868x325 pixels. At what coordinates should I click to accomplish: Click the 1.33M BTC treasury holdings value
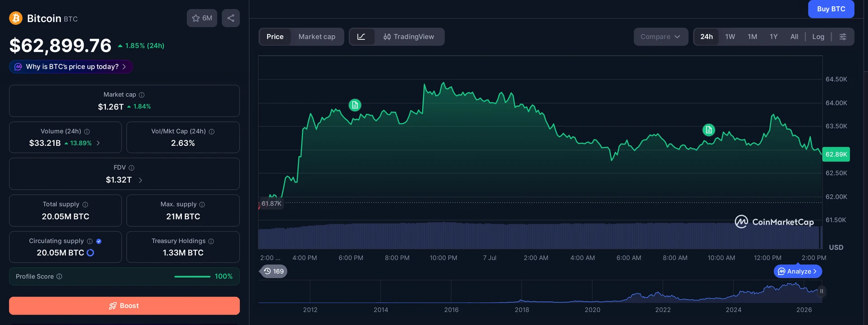click(x=183, y=253)
